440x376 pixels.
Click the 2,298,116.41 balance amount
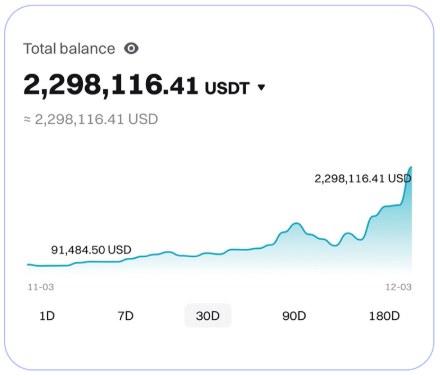pyautogui.click(x=111, y=85)
